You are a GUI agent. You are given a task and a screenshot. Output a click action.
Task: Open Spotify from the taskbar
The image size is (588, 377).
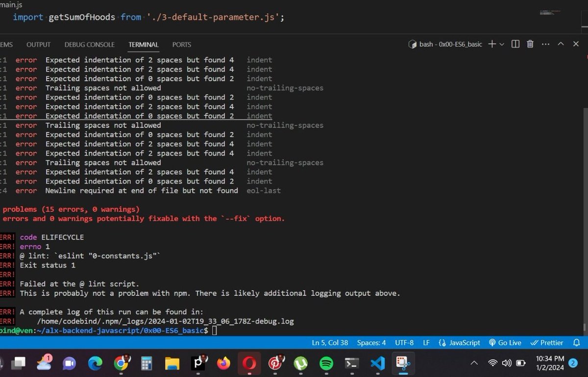(x=326, y=363)
